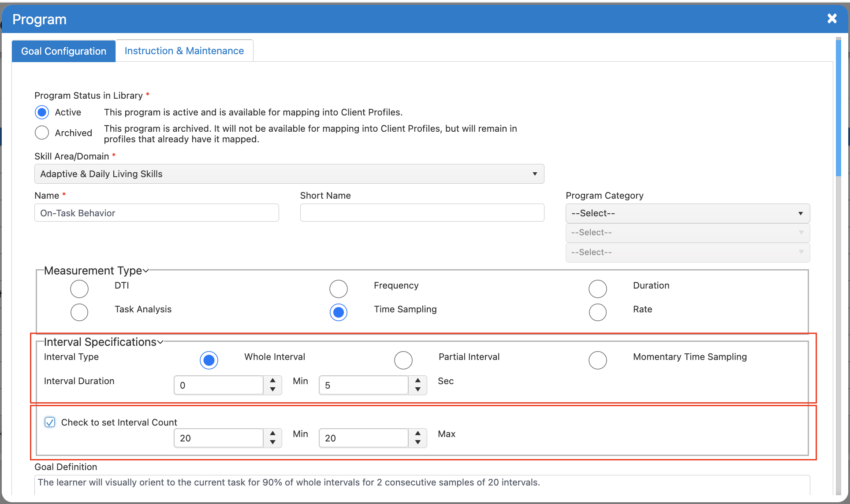Viewport: 850px width, 504px height.
Task: Increase Interval Duration seconds stepper up arrow
Action: pos(418,381)
